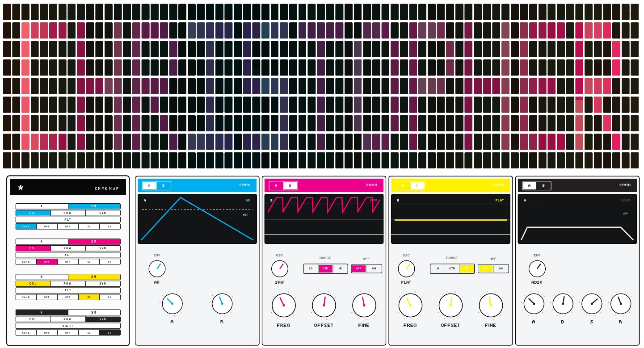
Task: Click the yellow OFFSET knob
Action: tap(450, 305)
